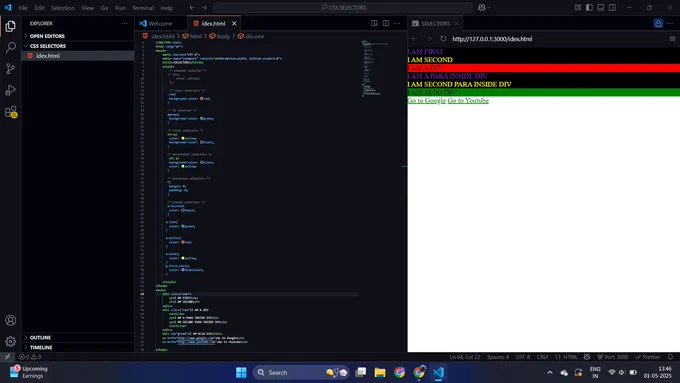Open the Go menu
Viewport: 680px width, 383px height.
105,8
